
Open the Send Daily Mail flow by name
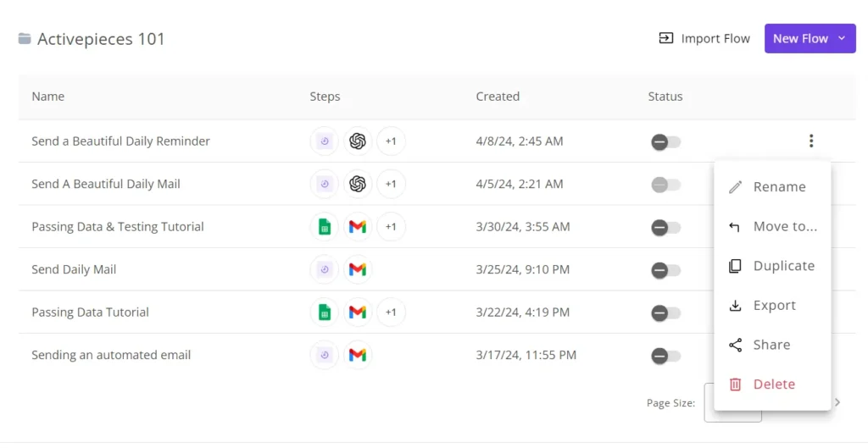coord(74,269)
